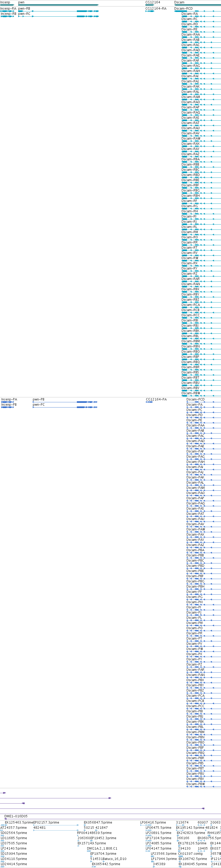Click EST LP17944.3prime
221x868 pixels.
(x=164, y=859)
